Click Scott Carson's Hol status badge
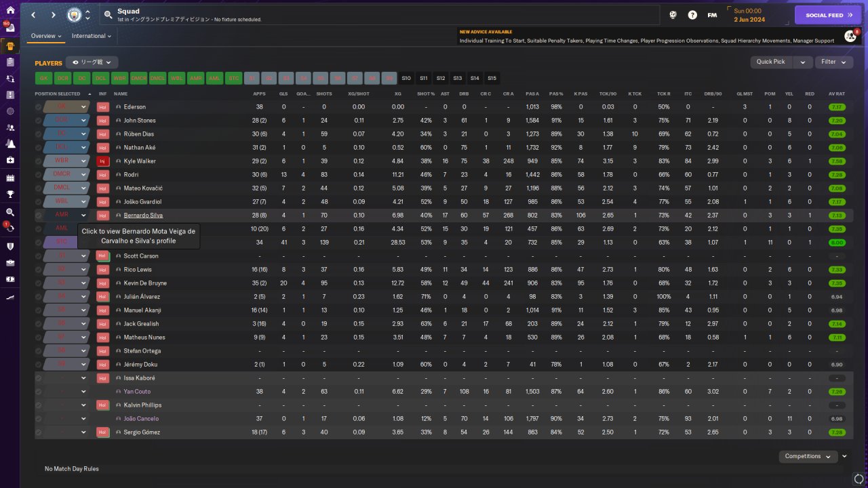This screenshot has height=488, width=868. (x=103, y=256)
